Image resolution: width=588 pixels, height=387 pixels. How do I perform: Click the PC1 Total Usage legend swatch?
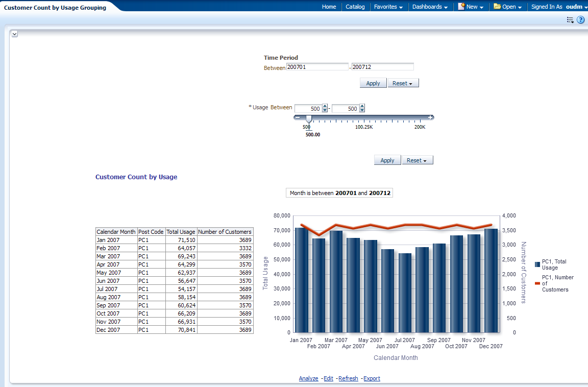click(537, 264)
